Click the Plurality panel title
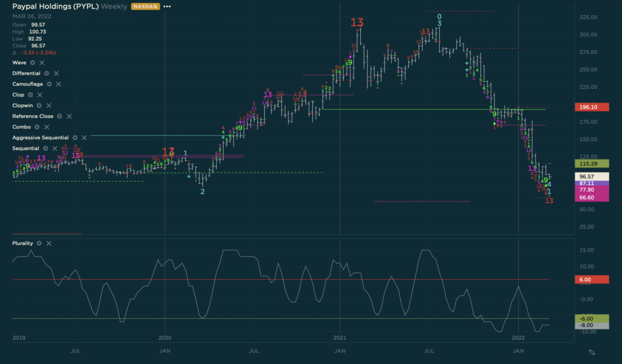 coord(22,243)
